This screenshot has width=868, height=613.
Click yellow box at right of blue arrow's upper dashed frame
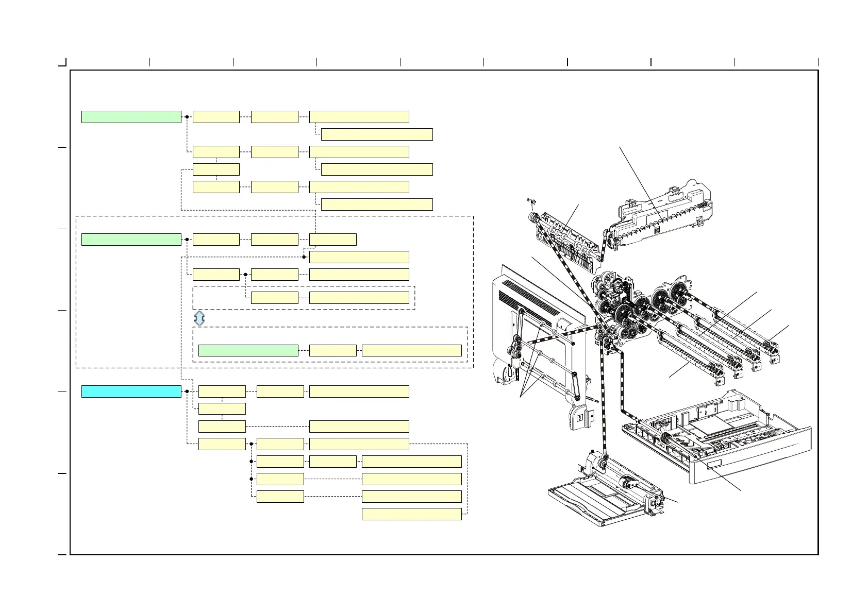point(359,298)
